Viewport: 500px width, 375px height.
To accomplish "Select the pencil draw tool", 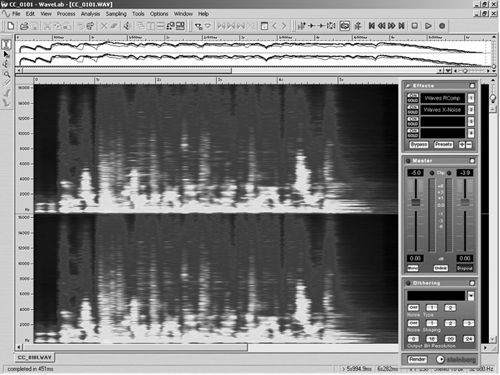I will (x=6, y=83).
